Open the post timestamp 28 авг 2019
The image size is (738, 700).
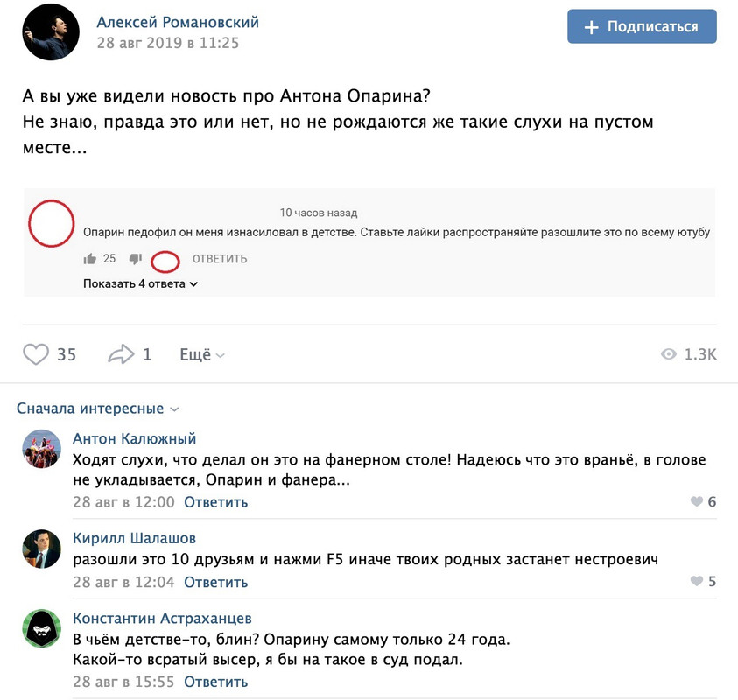168,43
